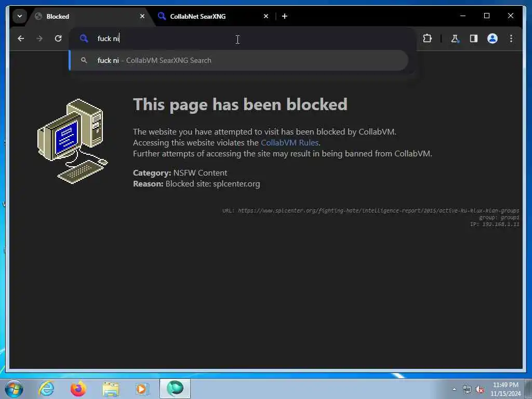The width and height of the screenshot is (532, 399).
Task: Click the blocked URL text line
Action: (x=371, y=211)
